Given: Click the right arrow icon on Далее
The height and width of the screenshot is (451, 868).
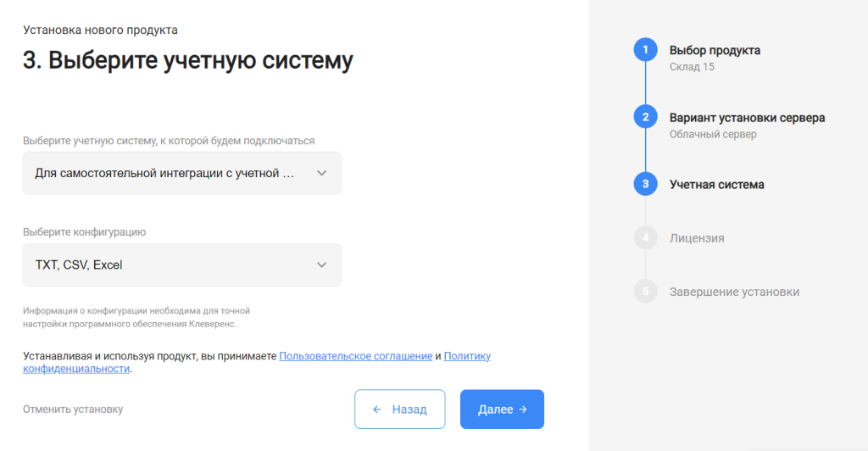Looking at the screenshot, I should [523, 409].
